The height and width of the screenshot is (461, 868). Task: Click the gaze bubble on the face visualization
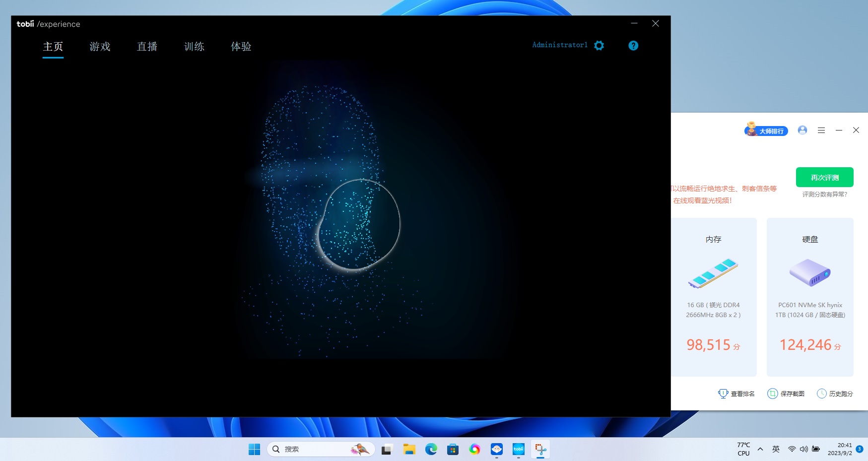click(358, 225)
